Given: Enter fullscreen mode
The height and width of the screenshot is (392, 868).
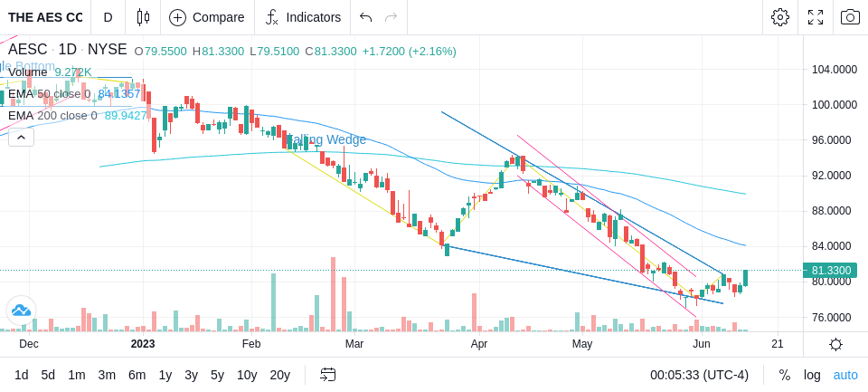Looking at the screenshot, I should 816,17.
